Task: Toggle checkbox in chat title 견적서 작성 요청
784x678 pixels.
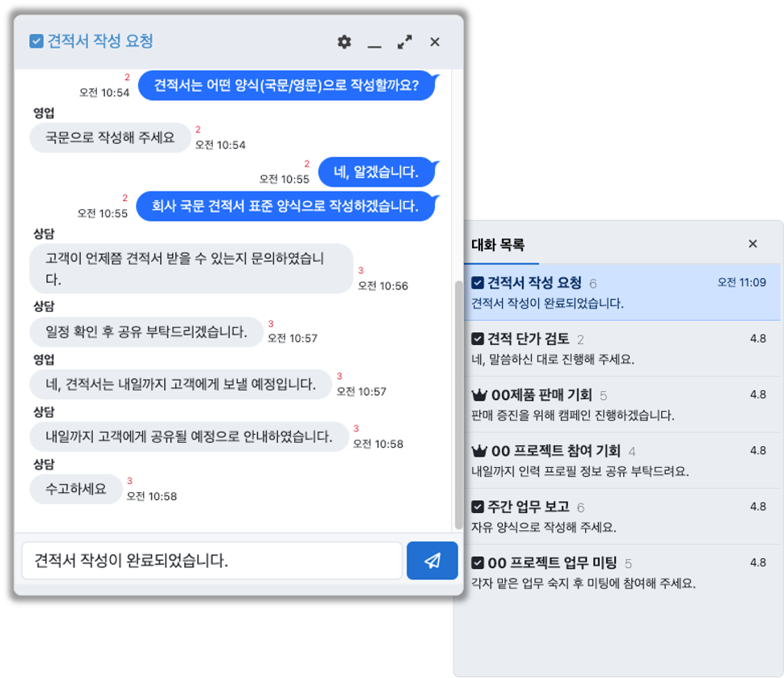Action: 36,41
